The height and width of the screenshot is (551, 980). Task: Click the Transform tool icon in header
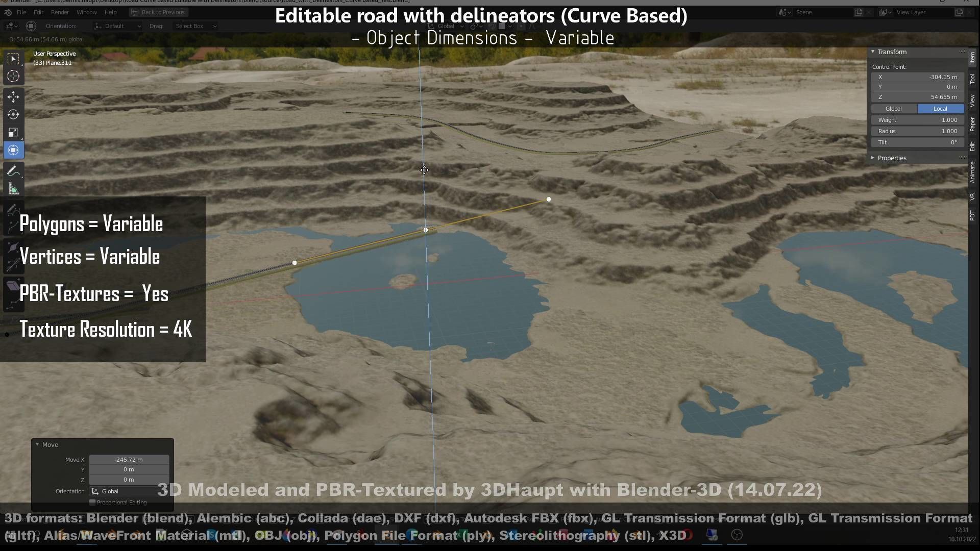point(31,26)
